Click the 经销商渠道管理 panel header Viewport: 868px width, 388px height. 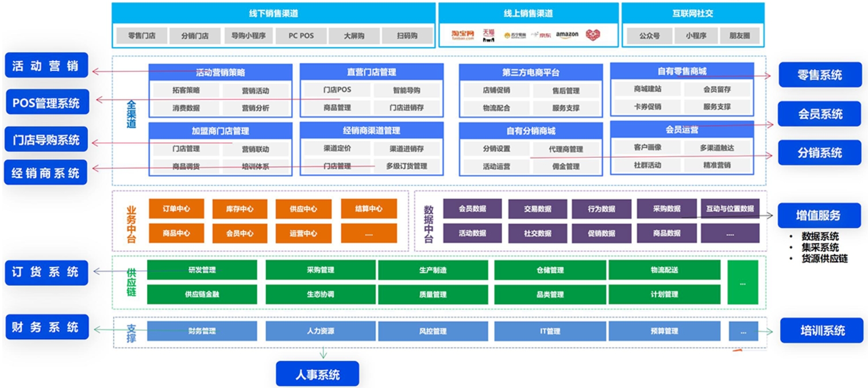pos(372,130)
